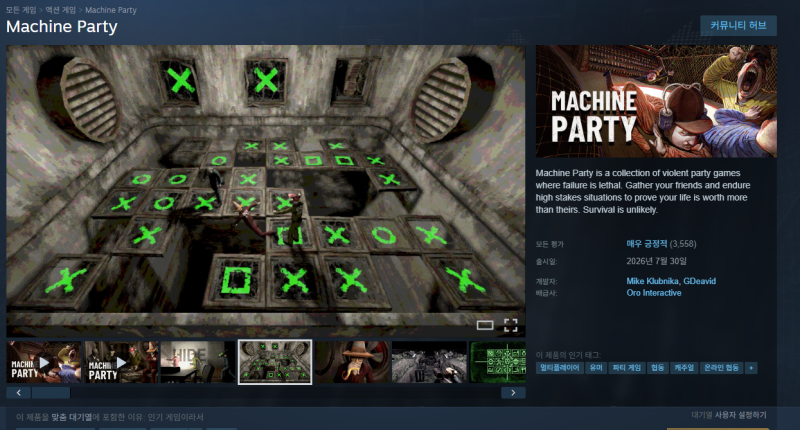The width and height of the screenshot is (800, 430).
Task: Select the grayscale gun screenshot thumbnail
Action: click(x=429, y=362)
